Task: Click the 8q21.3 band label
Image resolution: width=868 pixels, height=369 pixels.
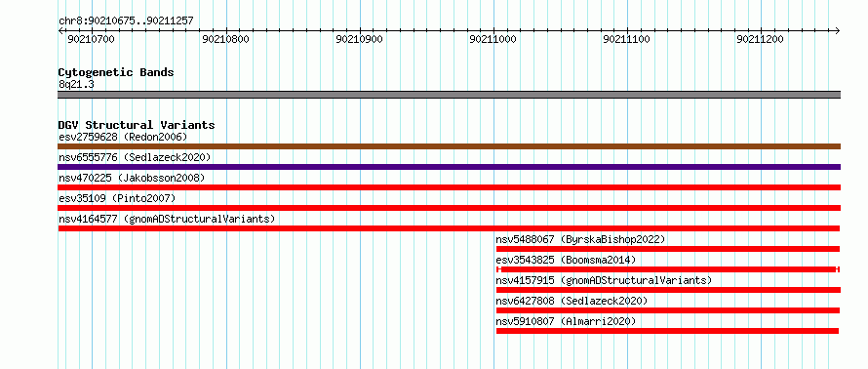Action: (x=76, y=84)
